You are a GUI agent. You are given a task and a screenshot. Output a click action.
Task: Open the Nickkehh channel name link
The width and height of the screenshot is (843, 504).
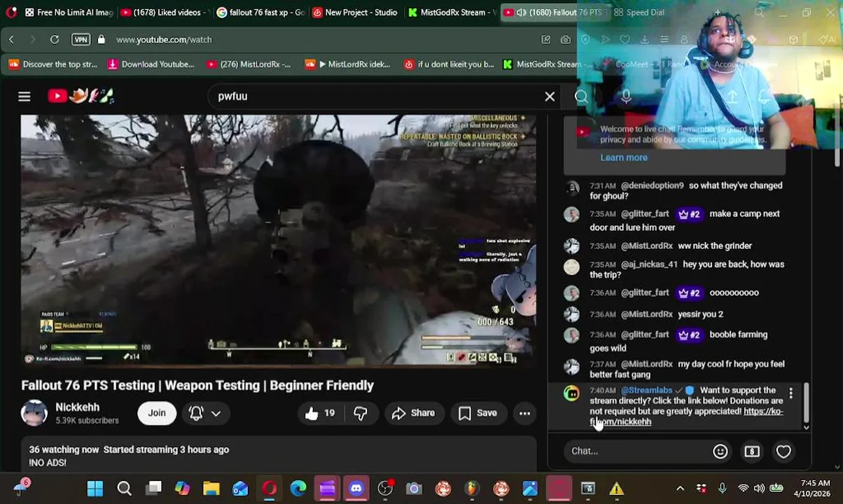tap(77, 407)
